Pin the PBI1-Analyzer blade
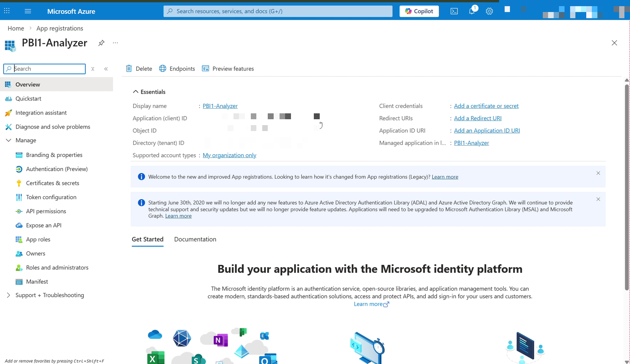The height and width of the screenshot is (364, 630). click(x=101, y=43)
